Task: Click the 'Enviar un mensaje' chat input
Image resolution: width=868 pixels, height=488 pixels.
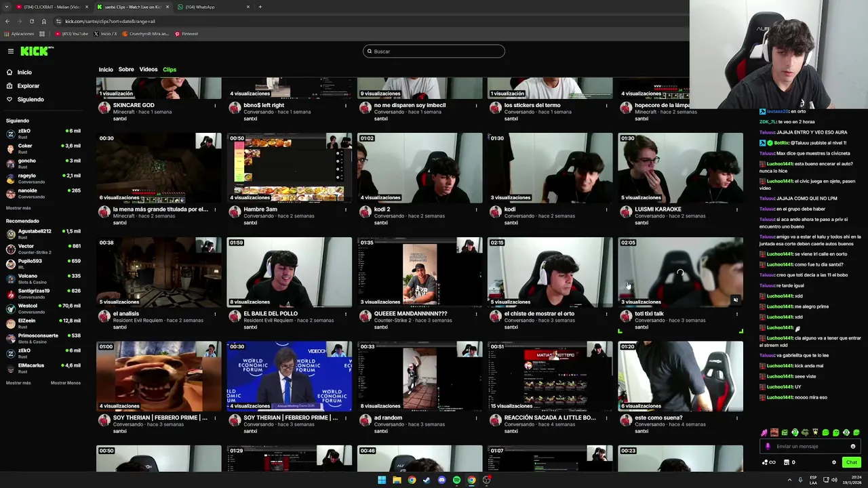Action: coord(810,446)
